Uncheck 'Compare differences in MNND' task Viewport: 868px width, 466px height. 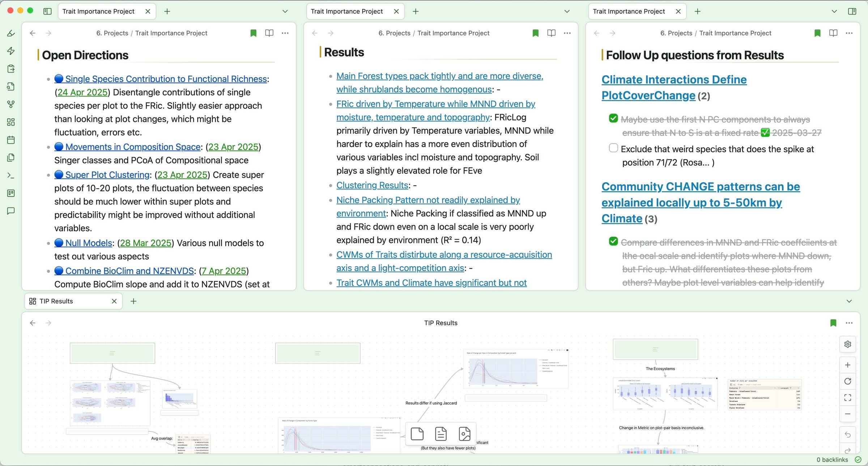[x=613, y=241]
